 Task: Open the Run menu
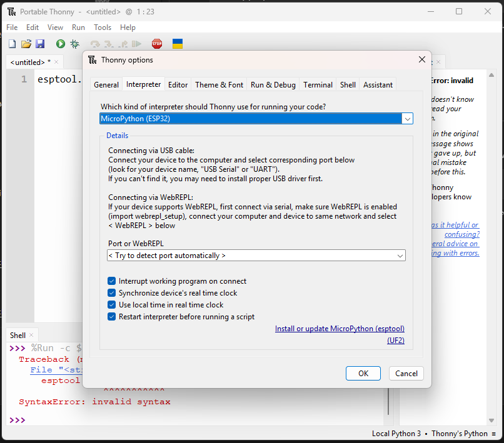pos(78,27)
